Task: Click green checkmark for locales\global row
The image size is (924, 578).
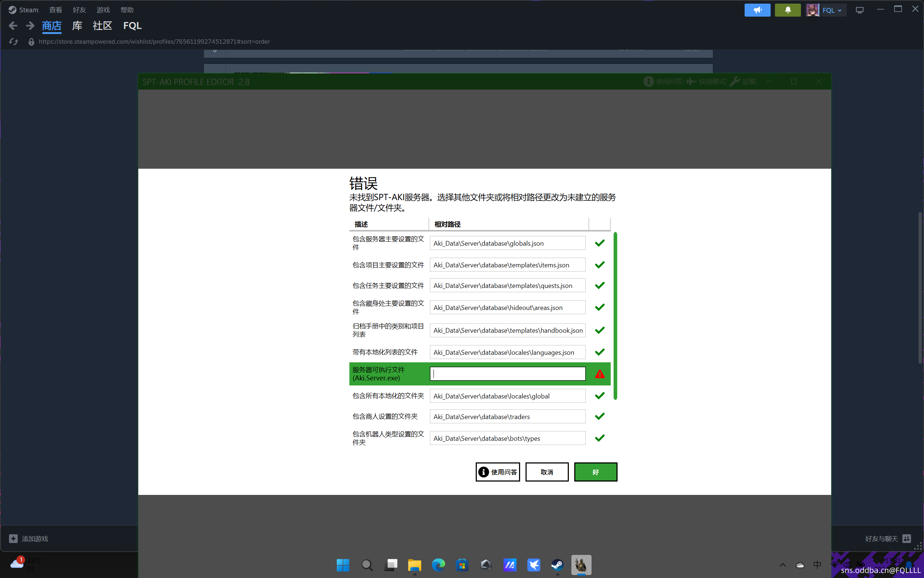Action: pyautogui.click(x=600, y=396)
